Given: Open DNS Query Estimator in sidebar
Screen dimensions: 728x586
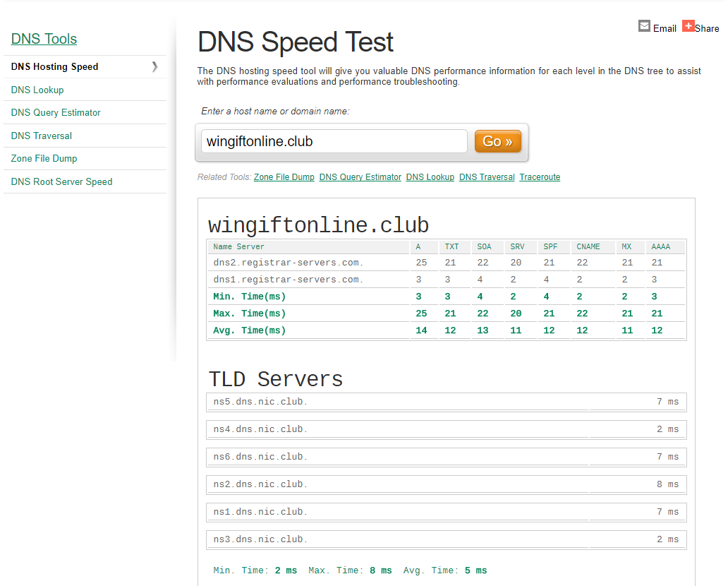Looking at the screenshot, I should pyautogui.click(x=56, y=113).
